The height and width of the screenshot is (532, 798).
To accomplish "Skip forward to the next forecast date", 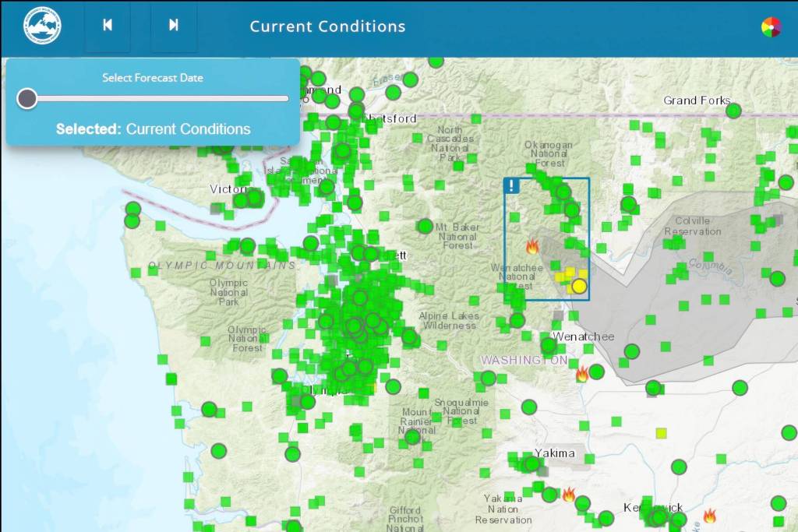I will (x=174, y=26).
